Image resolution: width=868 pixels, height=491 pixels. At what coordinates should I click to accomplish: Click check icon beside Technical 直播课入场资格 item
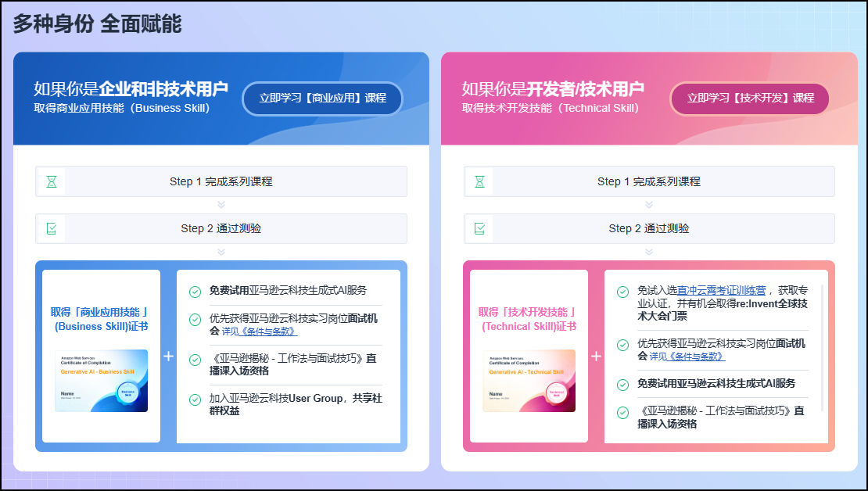tap(622, 412)
